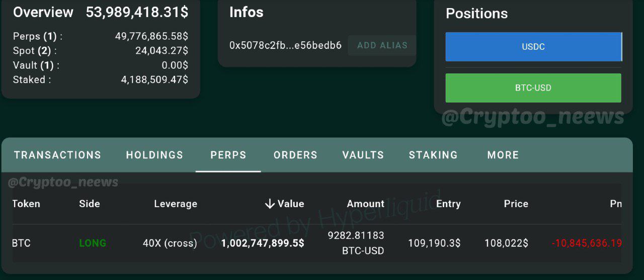Select the Perps tab

pos(228,155)
